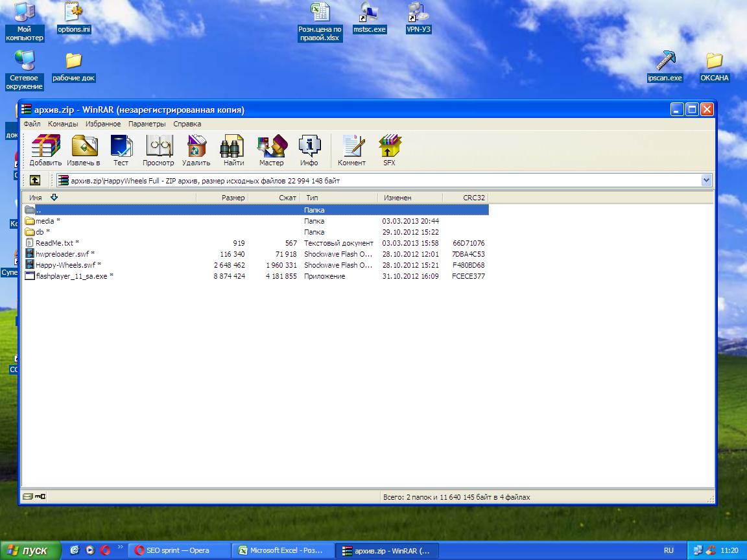Click the size value 2 648 462
Image resolution: width=747 pixels, height=560 pixels.
click(229, 265)
